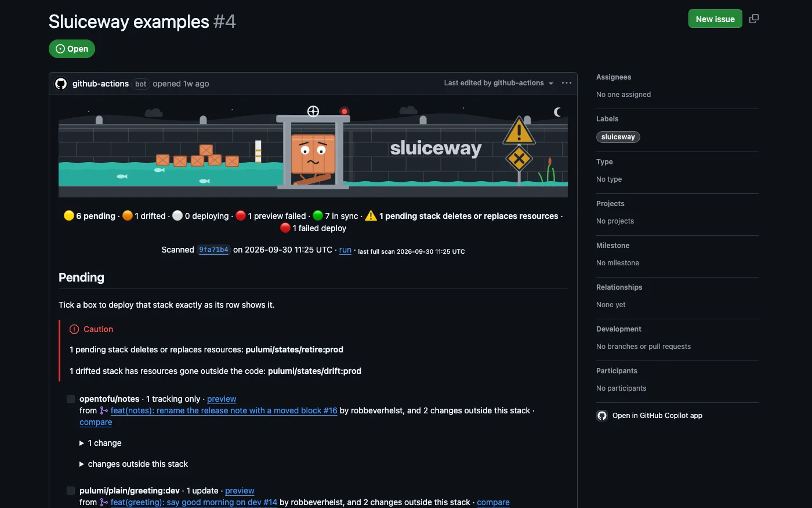Open commit 9fa71b4 link
Viewport: 812px width, 508px height.
(213, 250)
